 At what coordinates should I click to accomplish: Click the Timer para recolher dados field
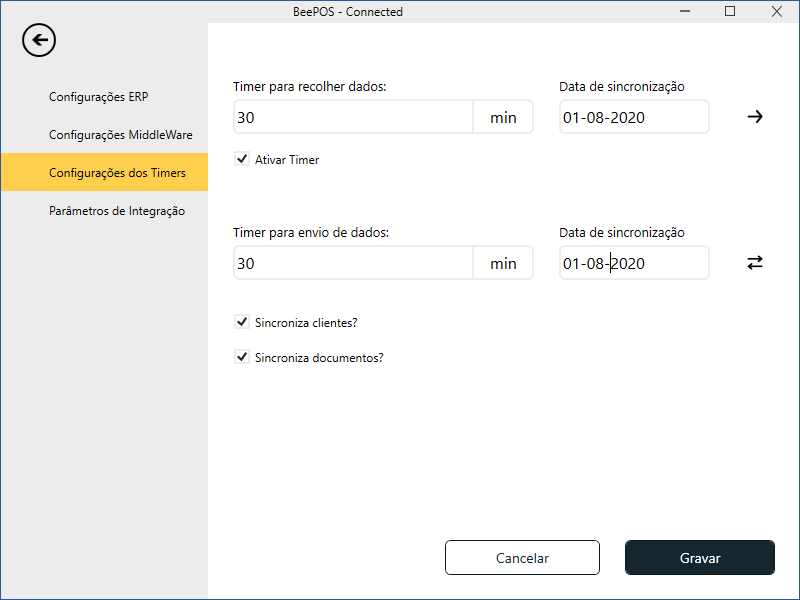(x=352, y=117)
